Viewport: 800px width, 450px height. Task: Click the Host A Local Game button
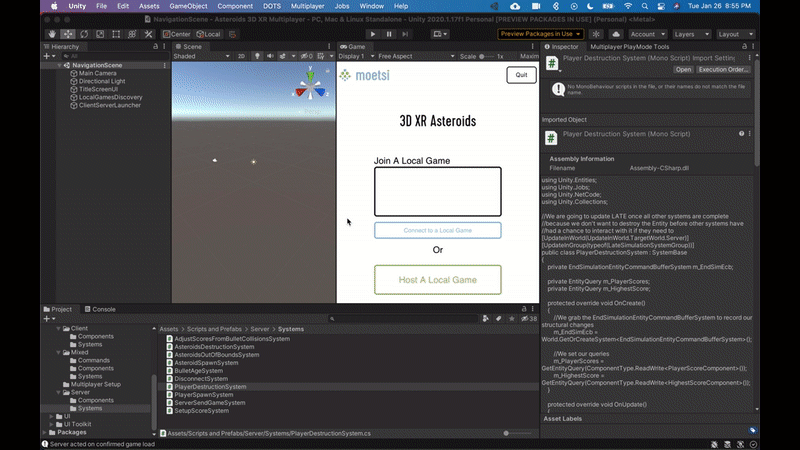tap(437, 280)
